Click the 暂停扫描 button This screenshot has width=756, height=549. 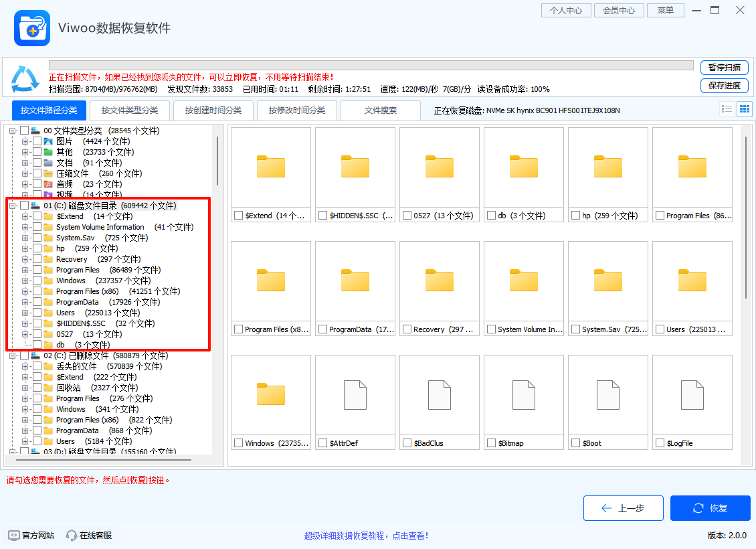(x=725, y=68)
